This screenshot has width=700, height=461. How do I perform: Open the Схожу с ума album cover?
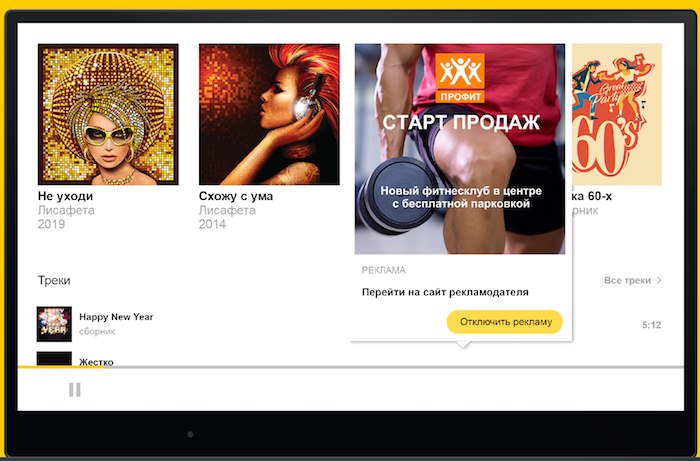point(269,114)
